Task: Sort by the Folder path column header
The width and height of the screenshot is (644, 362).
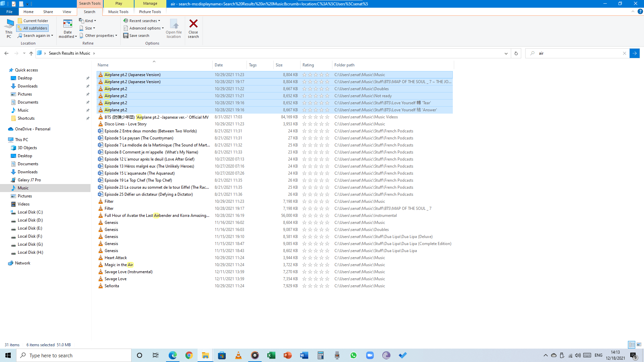Action: point(393,65)
